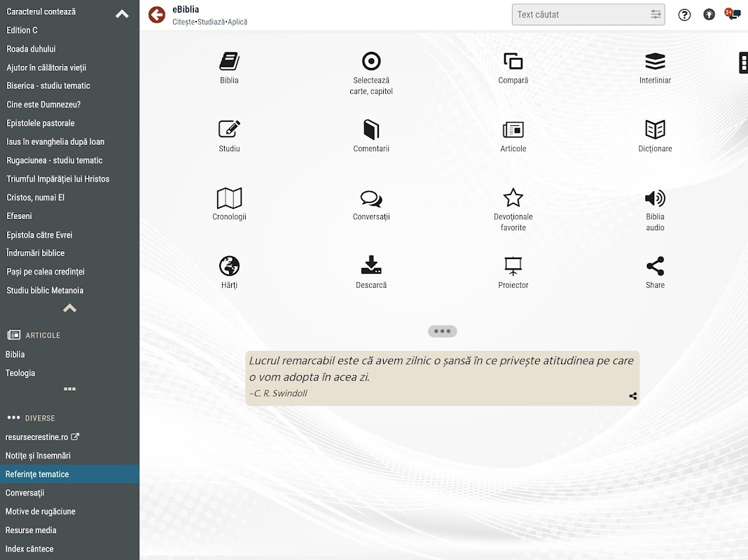This screenshot has height=560, width=748.
Task: Open Rugaciunea - studiu tematic
Action: [55, 160]
